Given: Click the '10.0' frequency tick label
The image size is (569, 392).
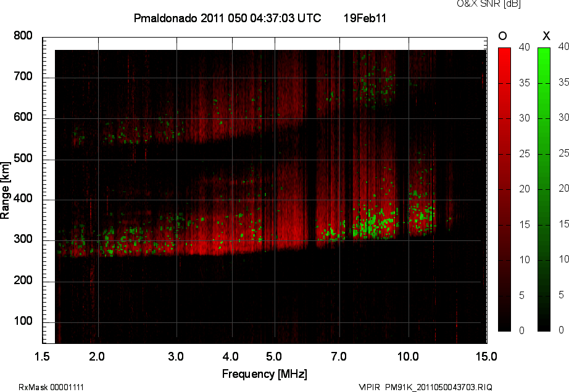Looking at the screenshot, I should click(408, 356).
